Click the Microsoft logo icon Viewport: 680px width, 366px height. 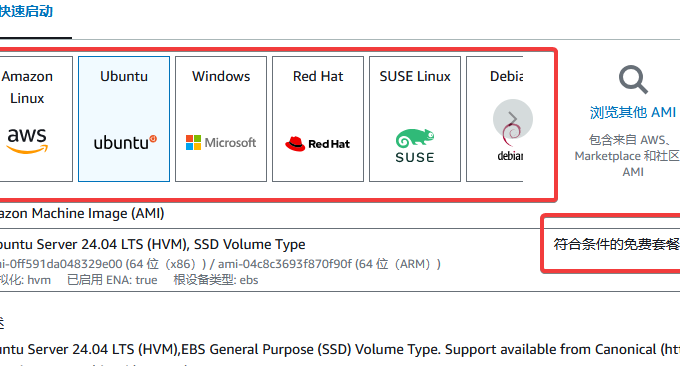(x=221, y=143)
